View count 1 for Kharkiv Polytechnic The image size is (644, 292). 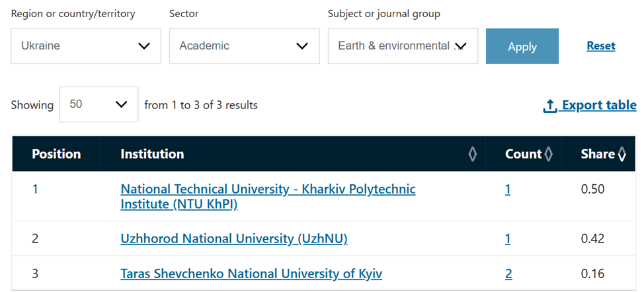508,190
